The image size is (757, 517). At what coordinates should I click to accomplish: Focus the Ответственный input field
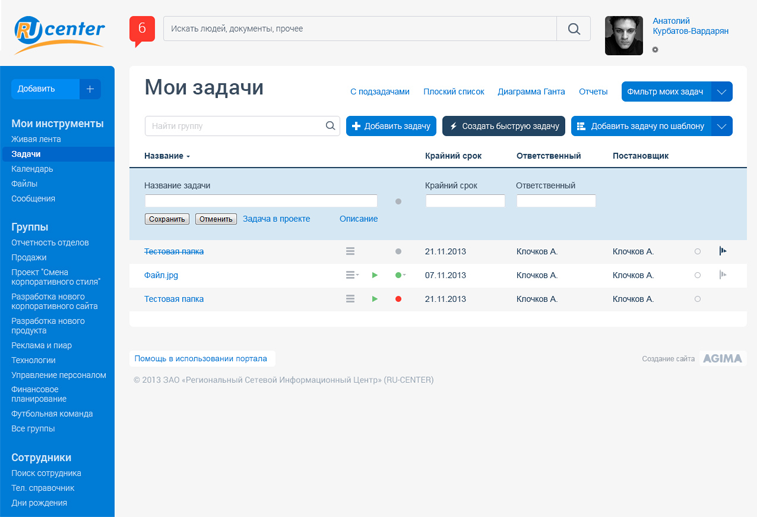(x=556, y=201)
